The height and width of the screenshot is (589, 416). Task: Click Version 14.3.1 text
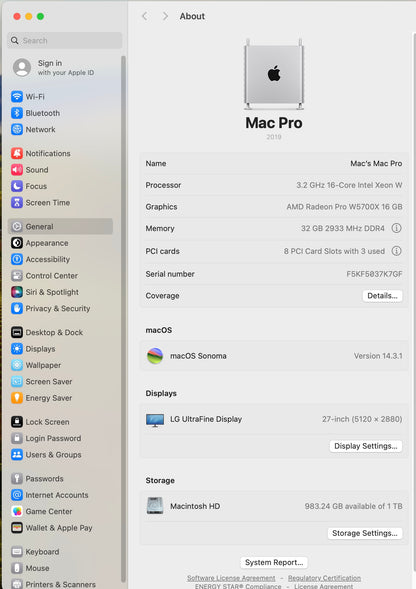(x=378, y=356)
